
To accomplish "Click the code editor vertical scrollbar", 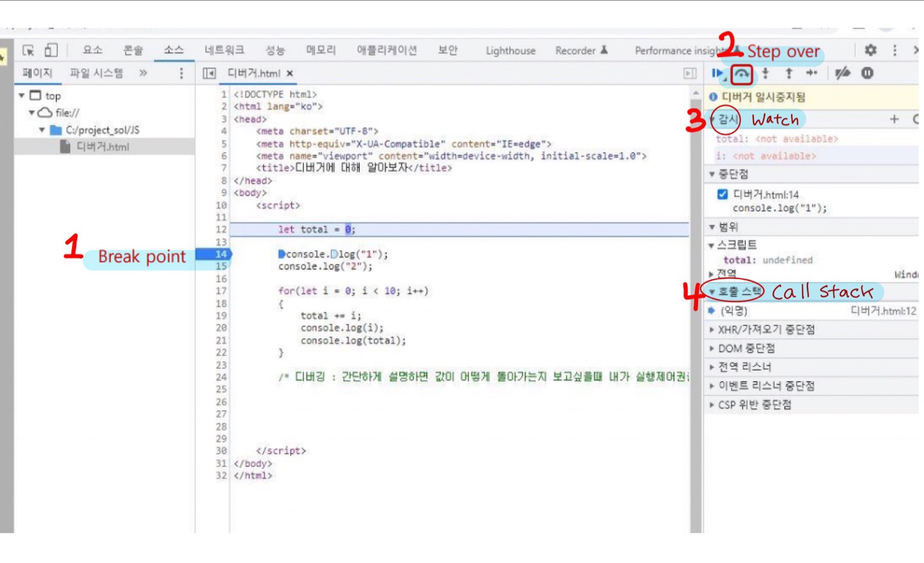I will pyautogui.click(x=696, y=310).
